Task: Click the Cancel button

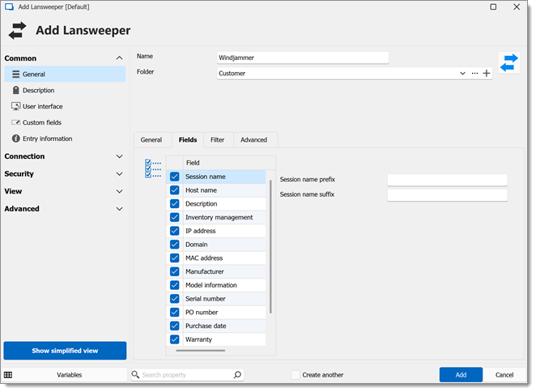Action: (504, 375)
